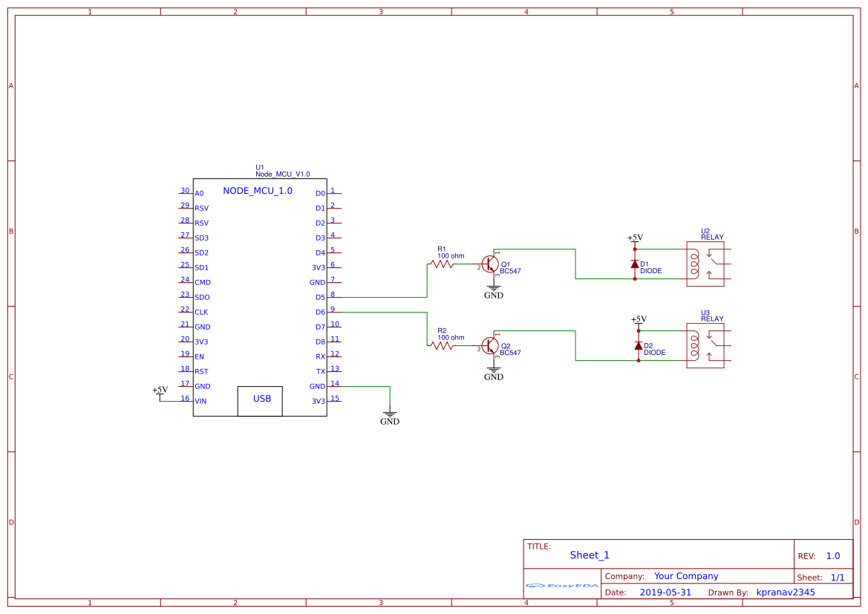
Task: Select the Q1 BC547 transistor symbol
Action: point(490,265)
